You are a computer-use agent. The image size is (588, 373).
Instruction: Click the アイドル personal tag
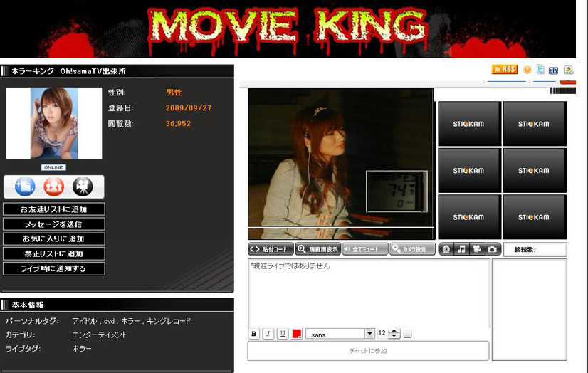coord(85,321)
